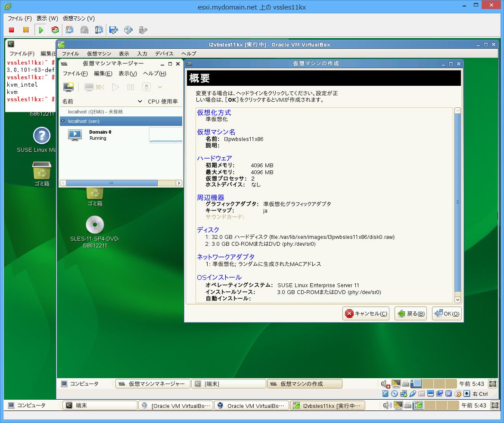504x423 pixels.
Task: Click the summary scroll up arrow
Action: coord(458,111)
